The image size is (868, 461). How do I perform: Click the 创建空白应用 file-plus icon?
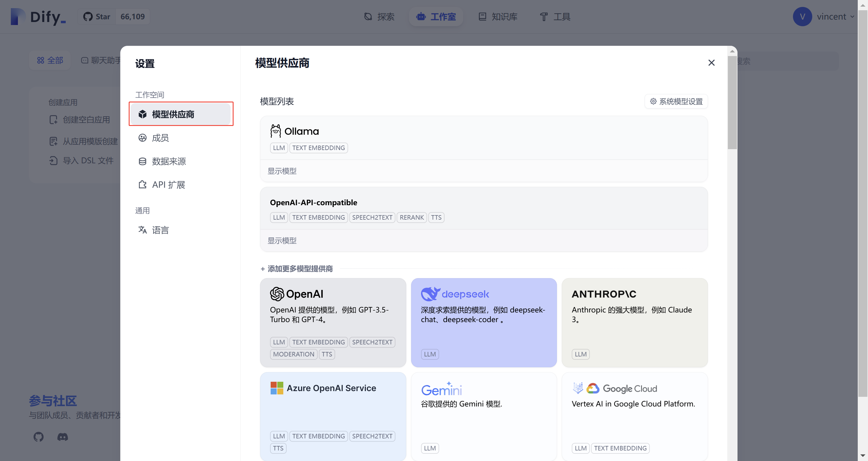[x=53, y=120]
